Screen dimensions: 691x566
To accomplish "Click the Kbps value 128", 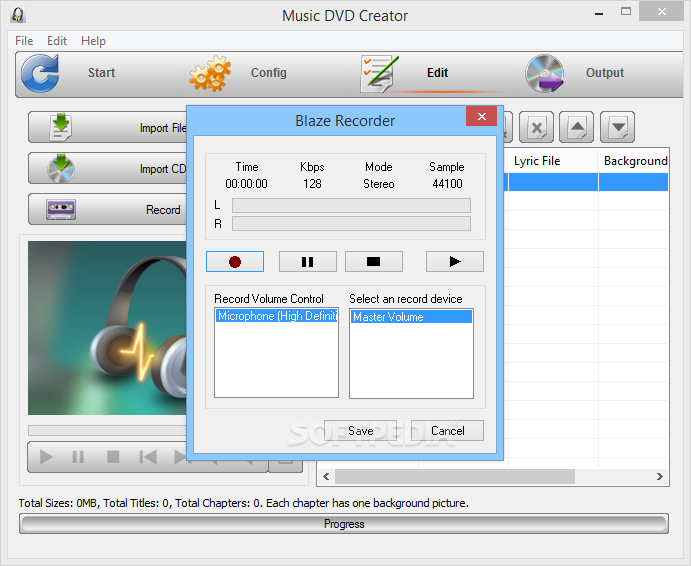I will tap(312, 184).
